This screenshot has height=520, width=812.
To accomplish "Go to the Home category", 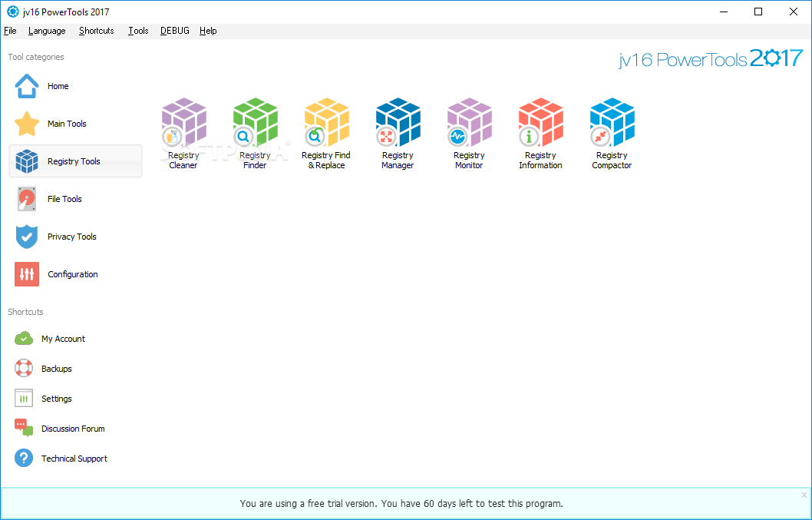I will click(76, 86).
